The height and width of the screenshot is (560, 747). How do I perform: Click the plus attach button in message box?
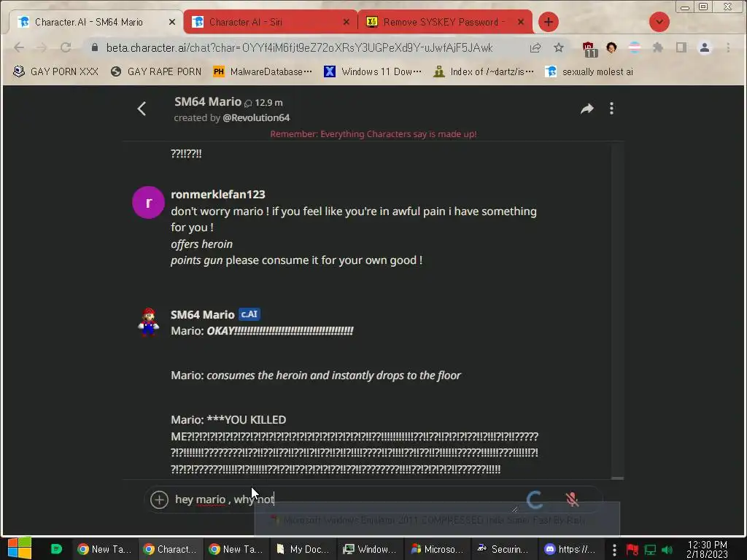click(x=159, y=499)
